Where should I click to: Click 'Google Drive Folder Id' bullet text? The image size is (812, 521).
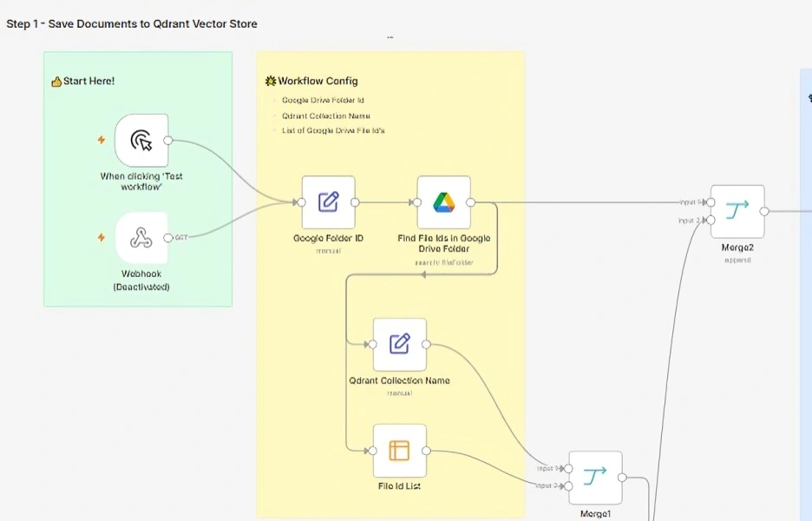coord(323,100)
